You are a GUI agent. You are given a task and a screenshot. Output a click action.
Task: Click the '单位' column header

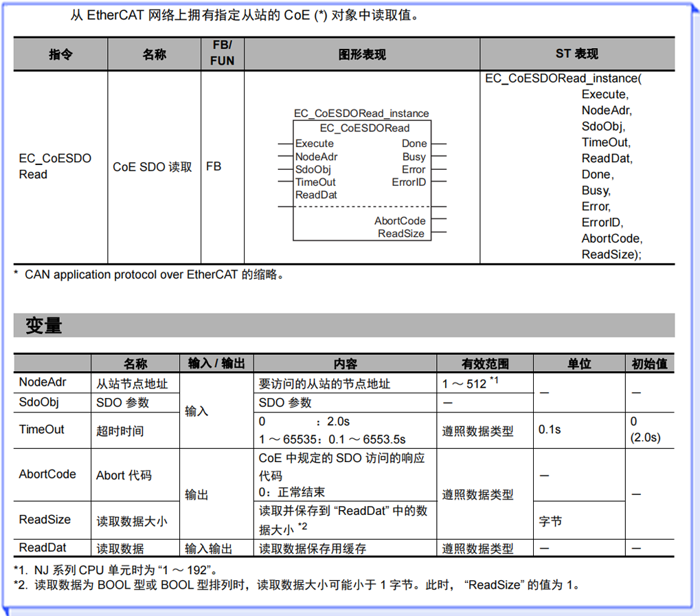(579, 364)
